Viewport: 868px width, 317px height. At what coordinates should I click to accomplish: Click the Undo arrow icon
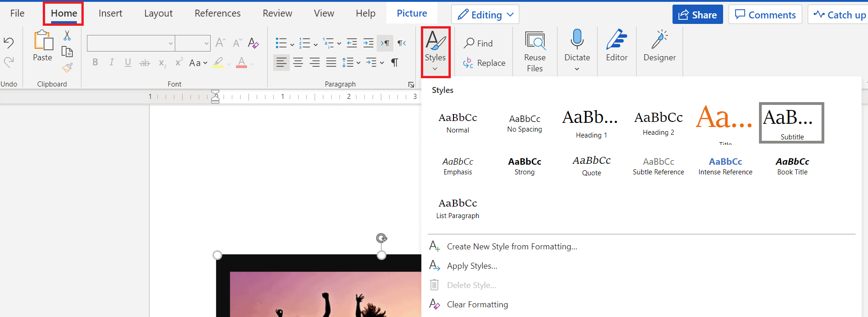pos(9,43)
